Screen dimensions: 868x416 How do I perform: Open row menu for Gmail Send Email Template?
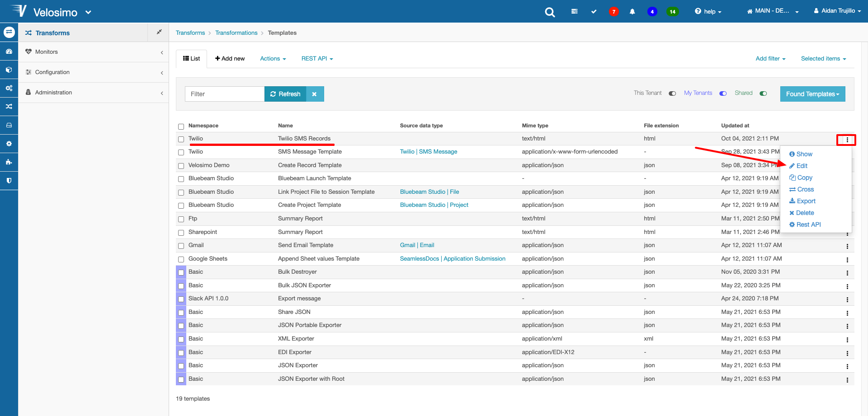point(847,246)
